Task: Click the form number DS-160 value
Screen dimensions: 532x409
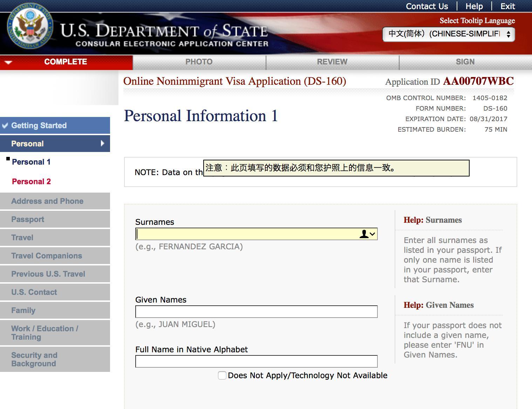Action: coord(496,109)
